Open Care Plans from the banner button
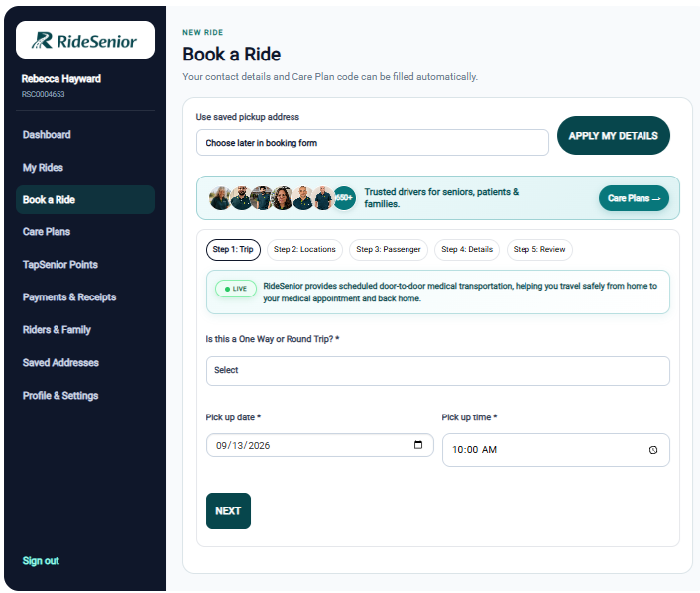700x593 pixels. [x=634, y=198]
